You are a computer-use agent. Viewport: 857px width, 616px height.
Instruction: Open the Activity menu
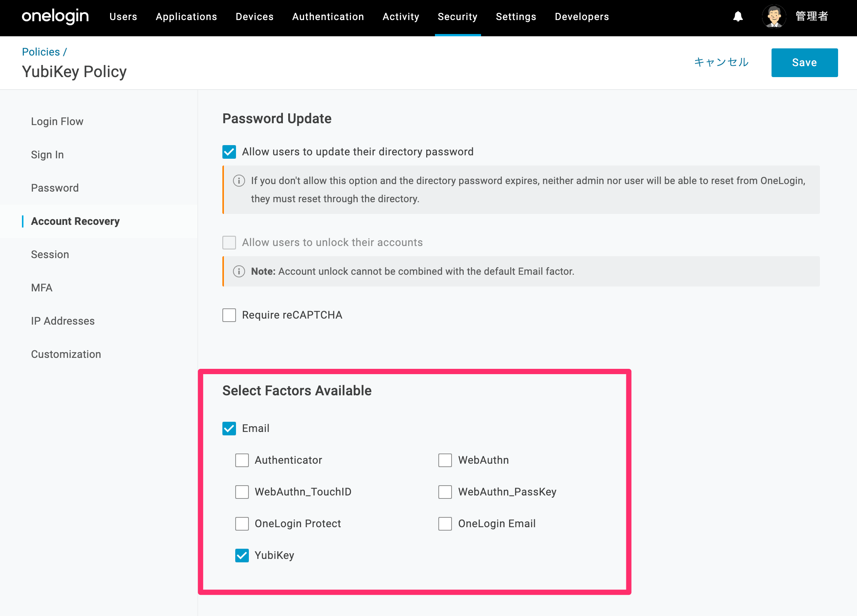[x=401, y=17]
